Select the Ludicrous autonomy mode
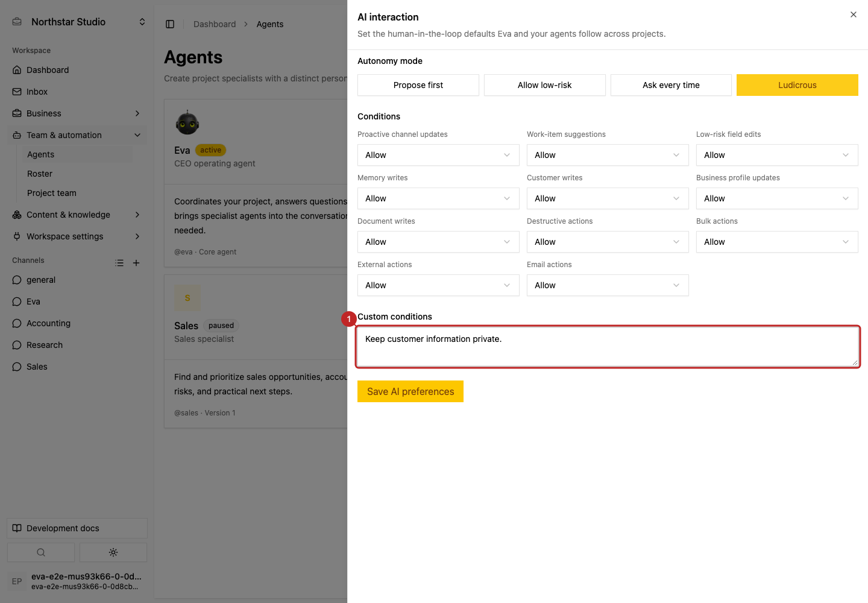The image size is (868, 603). click(x=797, y=85)
